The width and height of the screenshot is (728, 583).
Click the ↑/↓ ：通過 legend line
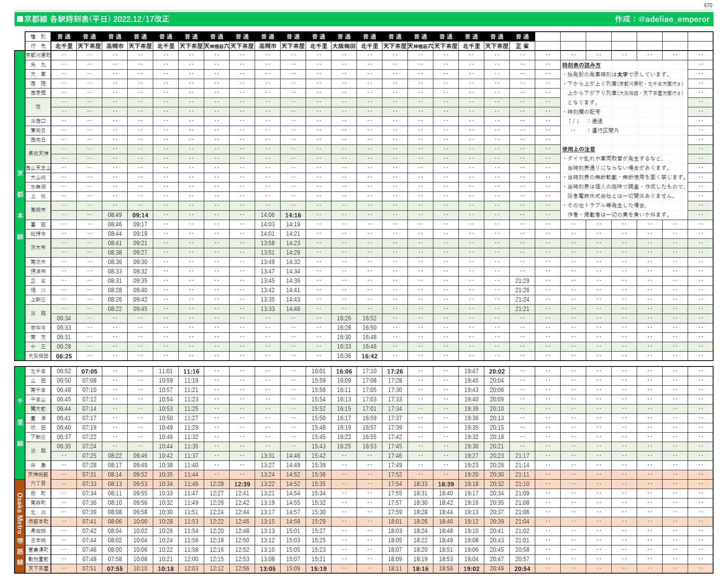click(585, 121)
